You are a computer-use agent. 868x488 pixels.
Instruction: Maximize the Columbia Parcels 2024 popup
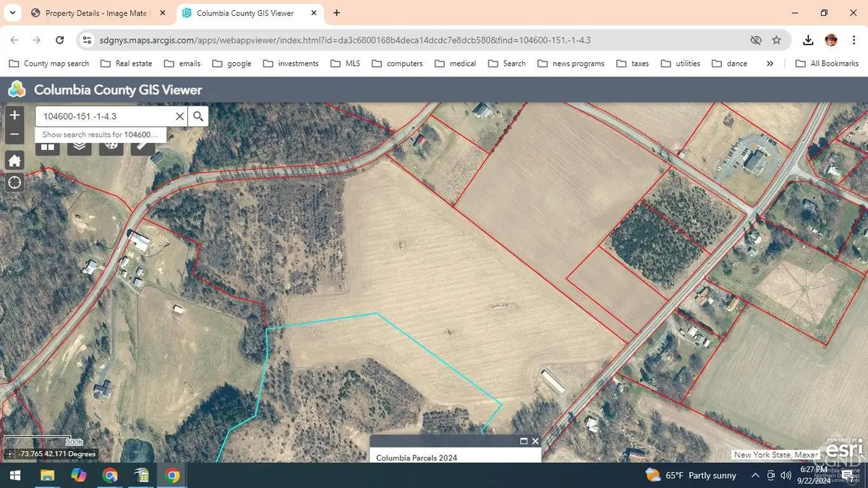click(x=523, y=440)
